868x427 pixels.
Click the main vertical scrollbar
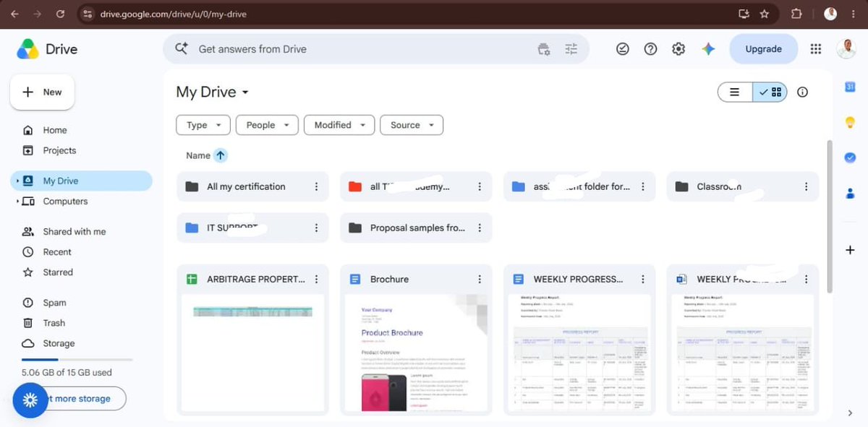(x=830, y=217)
